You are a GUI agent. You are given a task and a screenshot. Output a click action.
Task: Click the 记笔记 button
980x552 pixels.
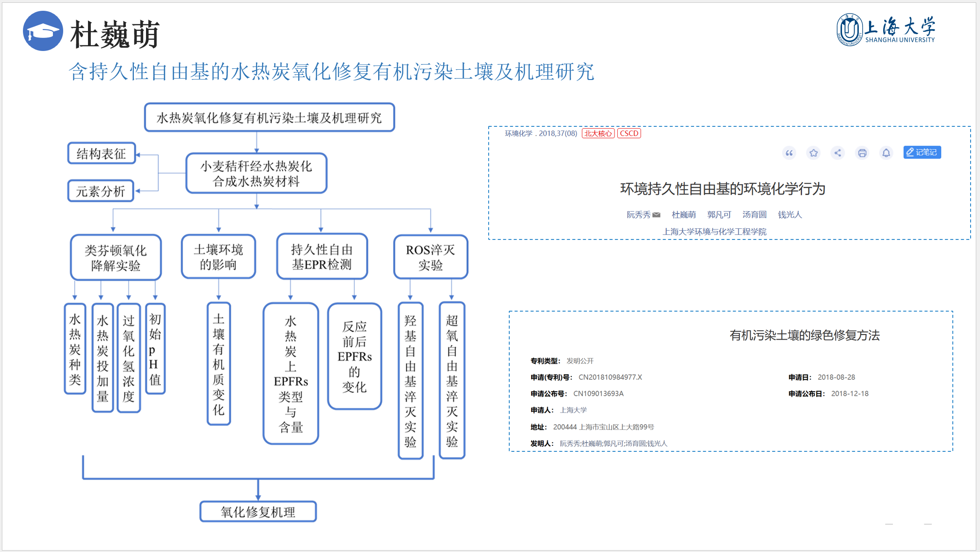coord(921,153)
